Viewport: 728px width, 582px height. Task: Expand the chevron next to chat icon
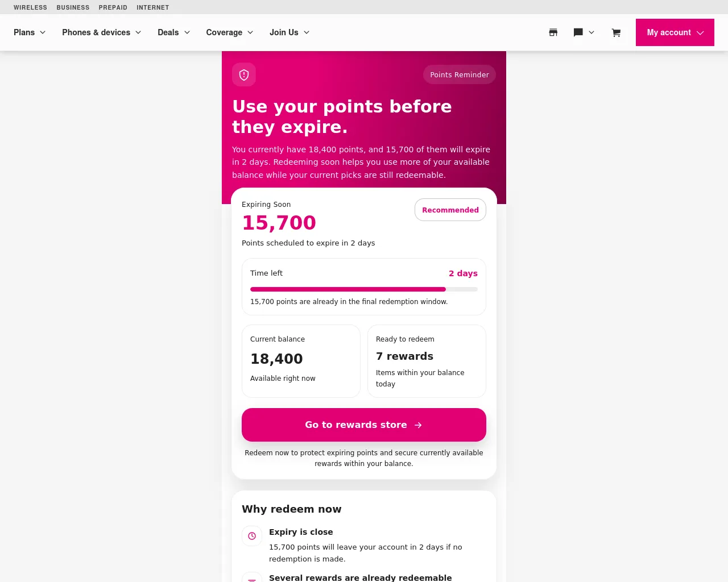click(x=591, y=32)
